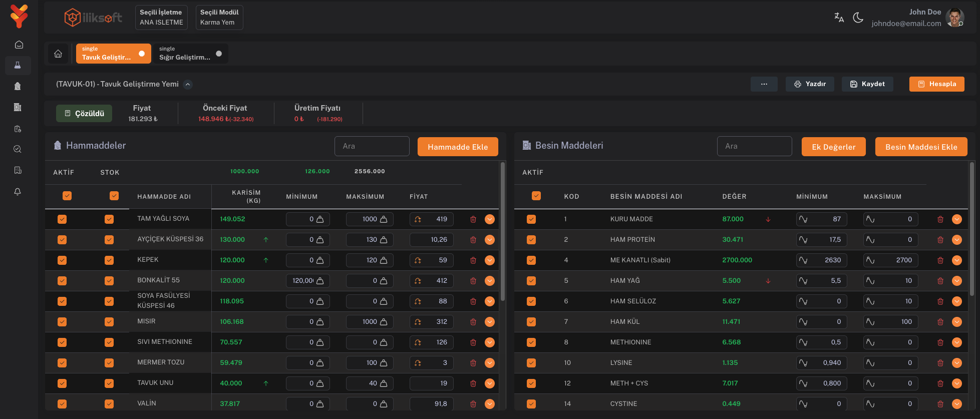Click Hammadde Ekle button
Viewport: 980px width, 419px height.
[x=458, y=147]
